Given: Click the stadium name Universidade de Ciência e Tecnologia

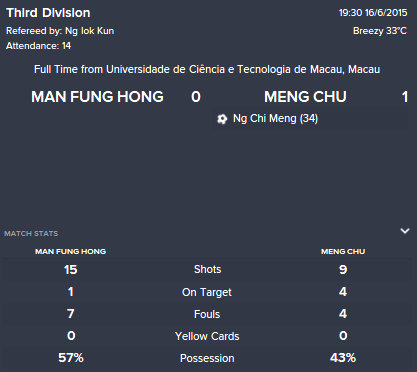Looking at the screenshot, I should 206,69.
